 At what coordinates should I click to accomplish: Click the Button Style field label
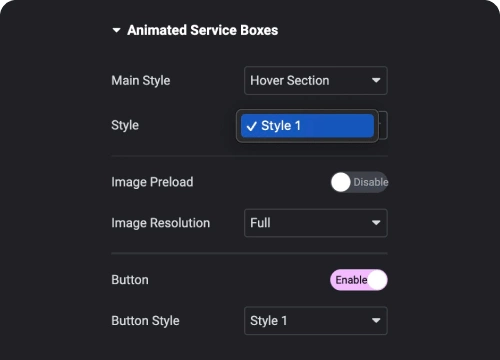(145, 321)
